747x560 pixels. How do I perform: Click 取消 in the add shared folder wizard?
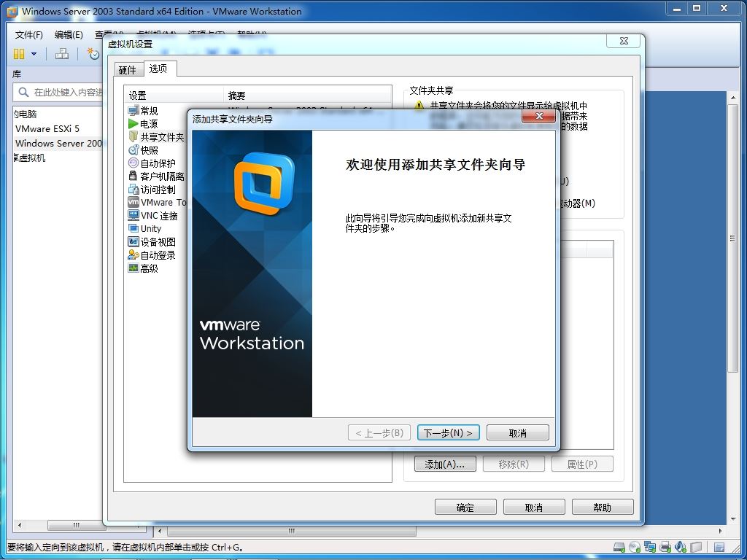(x=518, y=433)
